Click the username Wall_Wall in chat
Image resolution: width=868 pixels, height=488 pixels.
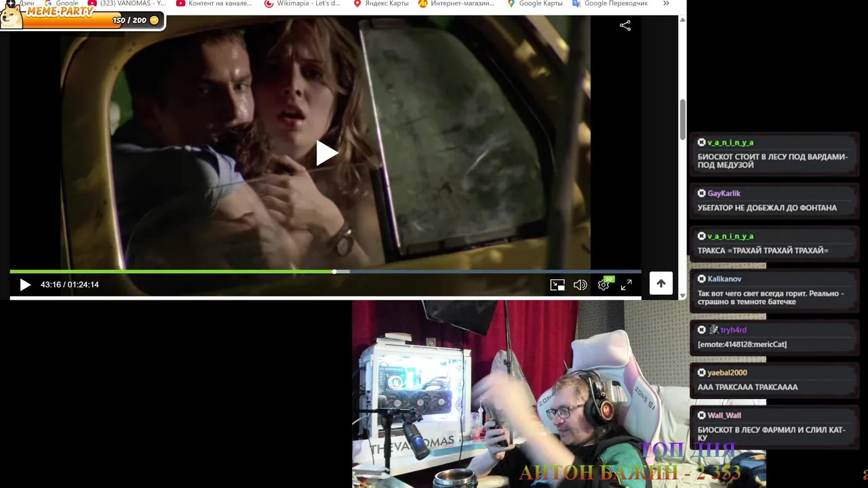(x=724, y=415)
